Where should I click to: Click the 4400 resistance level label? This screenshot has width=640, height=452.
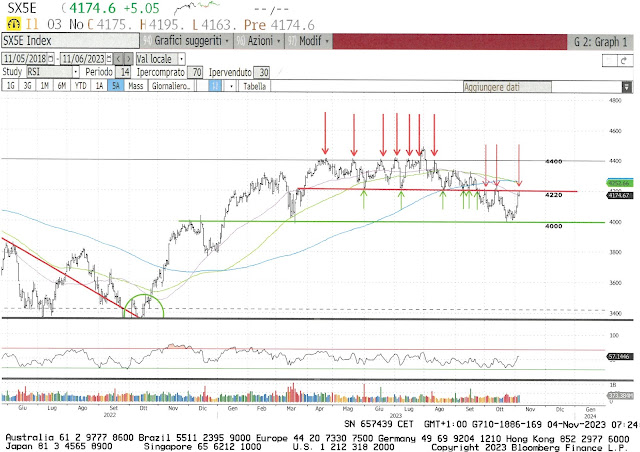coord(553,161)
